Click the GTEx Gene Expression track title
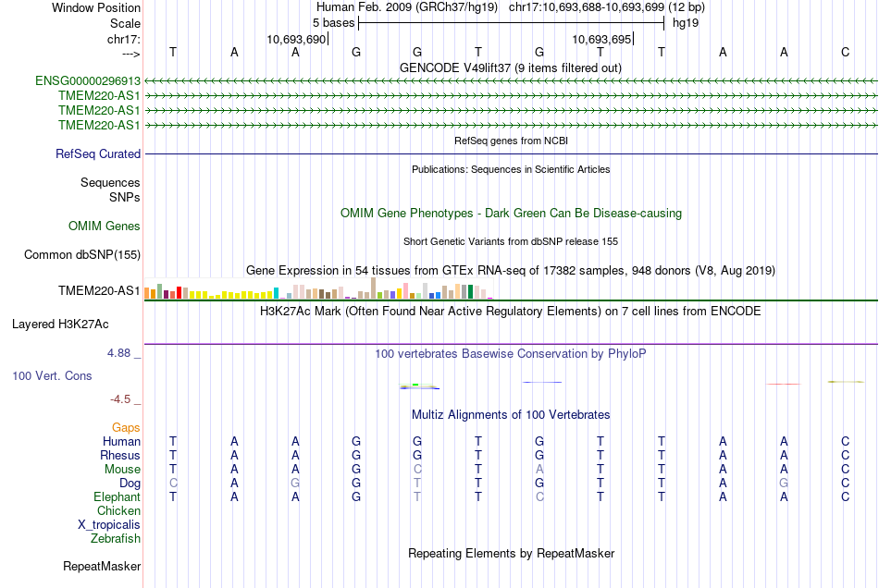 click(511, 271)
